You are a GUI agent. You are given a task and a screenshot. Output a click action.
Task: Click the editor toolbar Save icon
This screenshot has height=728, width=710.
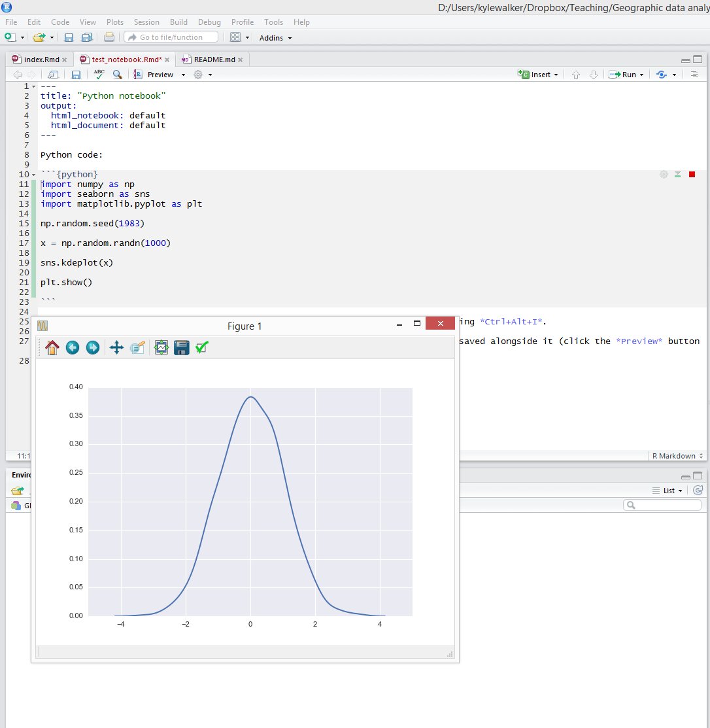point(76,75)
